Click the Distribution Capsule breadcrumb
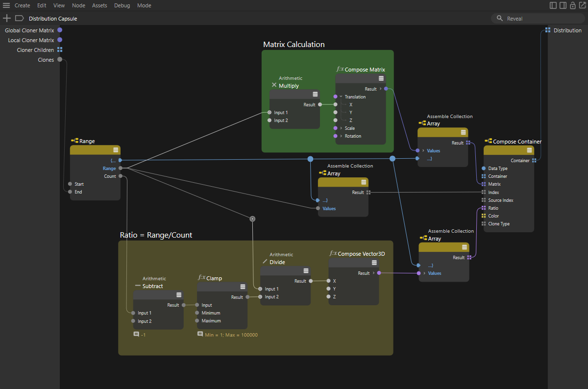Image resolution: width=588 pixels, height=389 pixels. click(x=53, y=19)
